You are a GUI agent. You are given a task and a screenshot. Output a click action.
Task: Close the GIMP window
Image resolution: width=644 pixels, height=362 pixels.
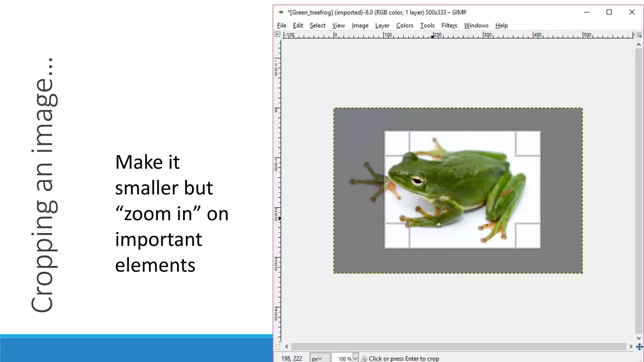[x=632, y=12]
